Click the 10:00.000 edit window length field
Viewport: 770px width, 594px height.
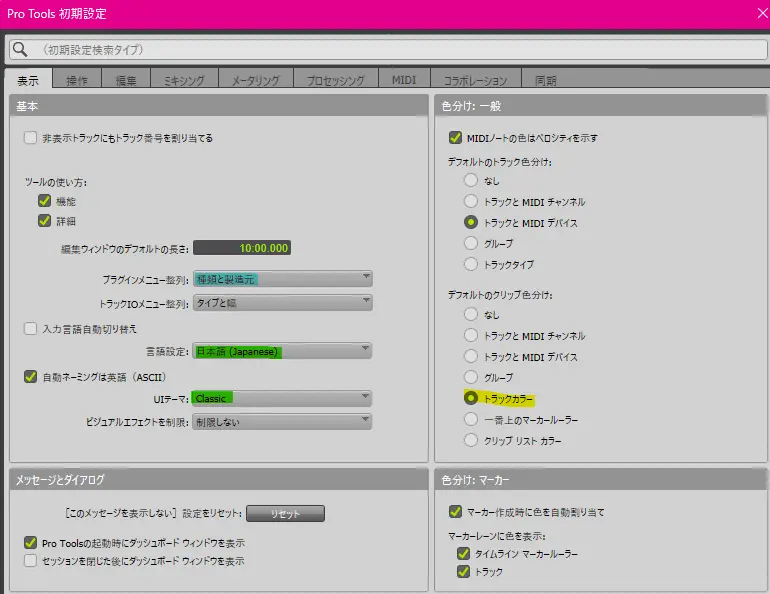(x=241, y=248)
